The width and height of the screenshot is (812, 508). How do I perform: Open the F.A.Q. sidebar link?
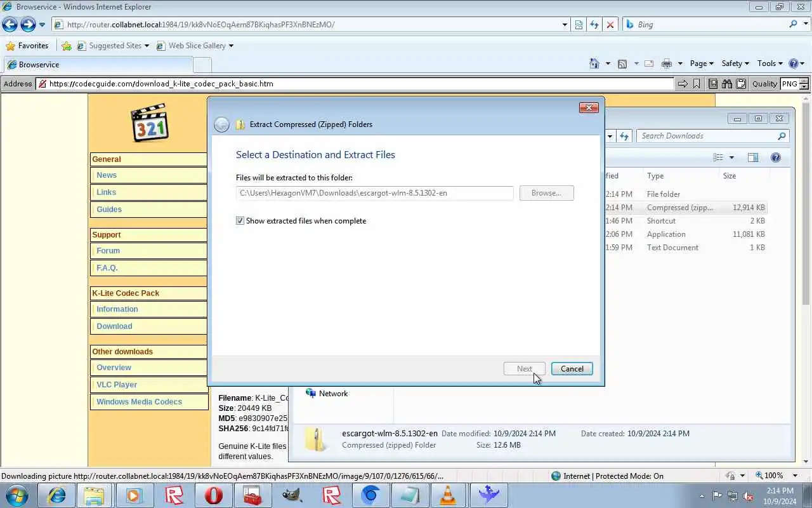(107, 268)
